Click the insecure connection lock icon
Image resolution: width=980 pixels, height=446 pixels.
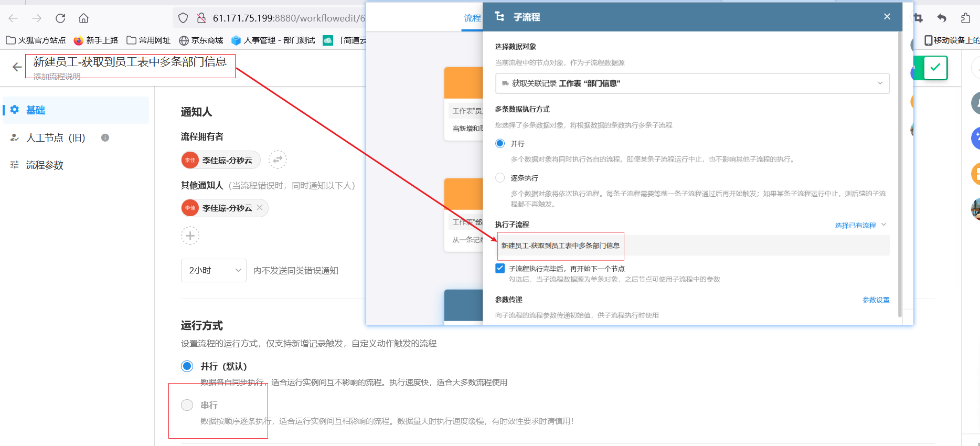(x=201, y=18)
